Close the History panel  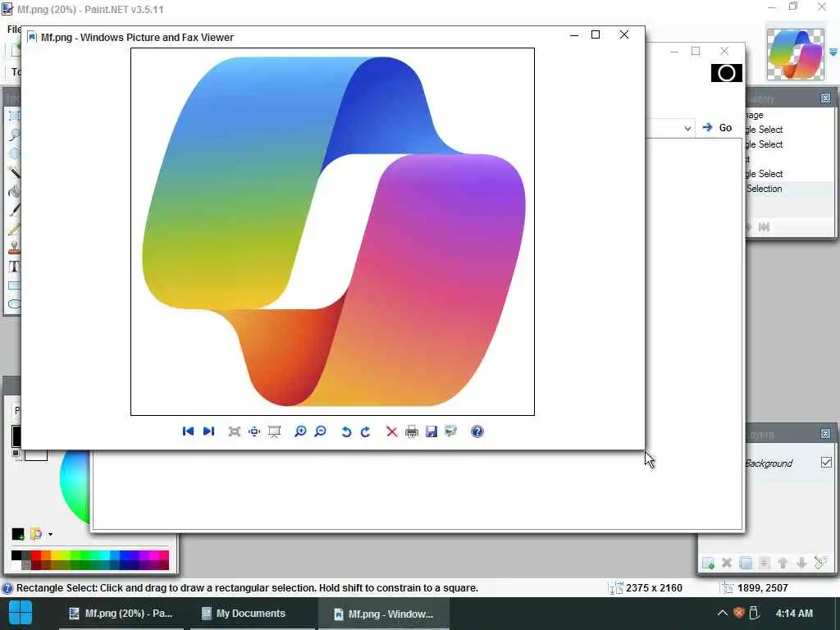[x=825, y=98]
